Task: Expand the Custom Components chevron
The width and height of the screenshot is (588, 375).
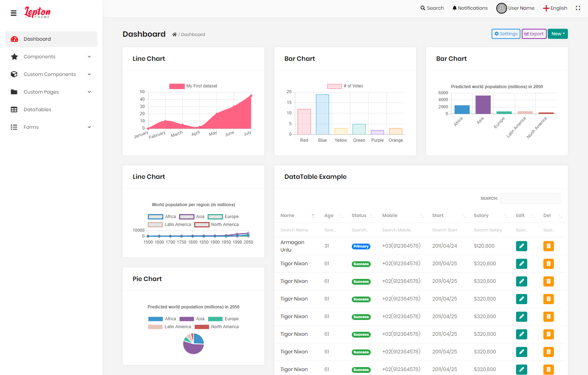Action: coord(89,74)
